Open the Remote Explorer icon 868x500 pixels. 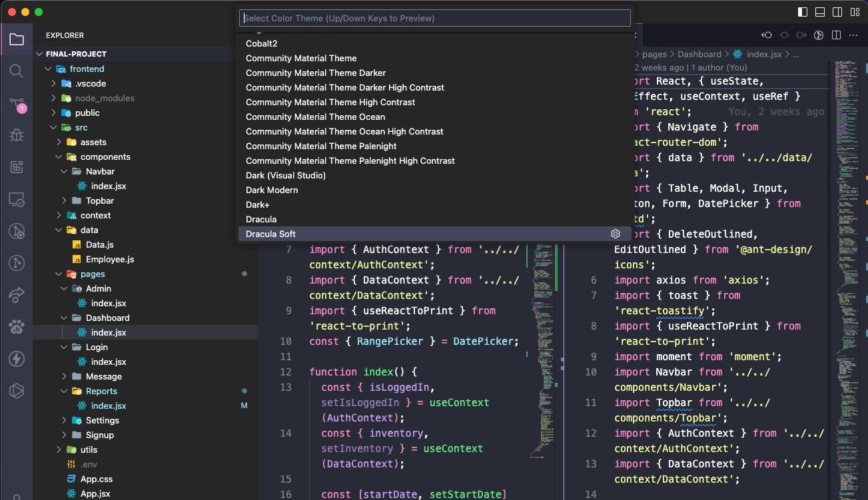point(17,199)
